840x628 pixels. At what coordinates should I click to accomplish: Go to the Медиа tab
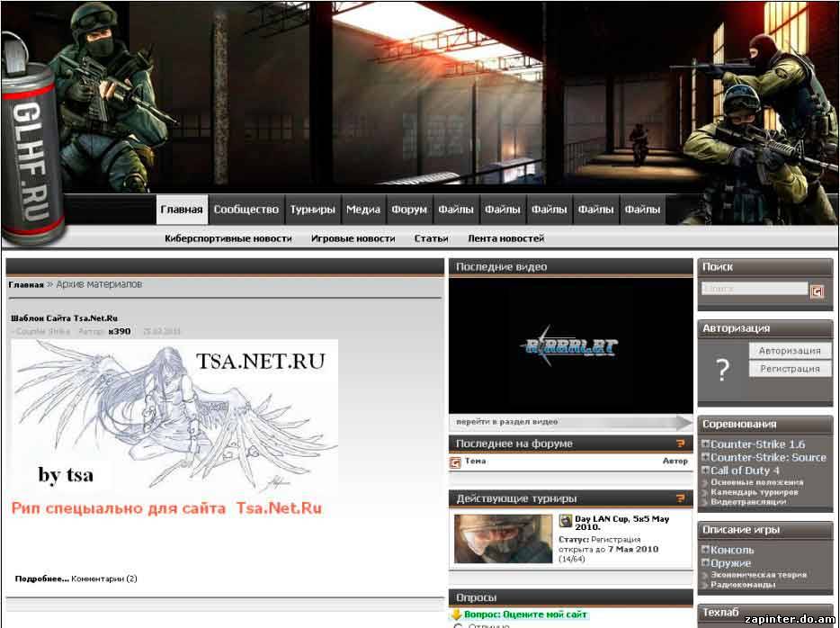pyautogui.click(x=363, y=210)
